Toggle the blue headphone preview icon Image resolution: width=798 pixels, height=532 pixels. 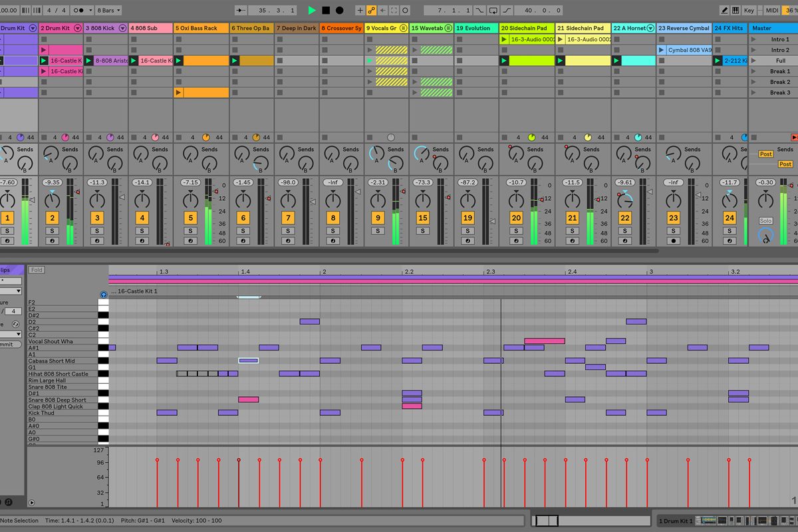(103, 295)
